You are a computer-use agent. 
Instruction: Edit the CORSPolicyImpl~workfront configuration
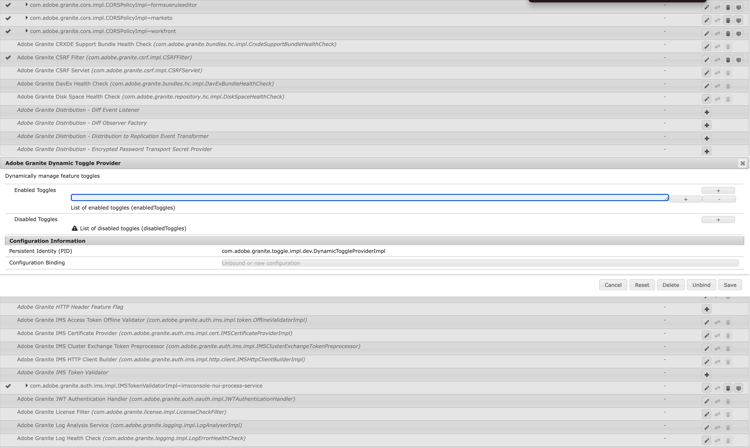(x=706, y=33)
